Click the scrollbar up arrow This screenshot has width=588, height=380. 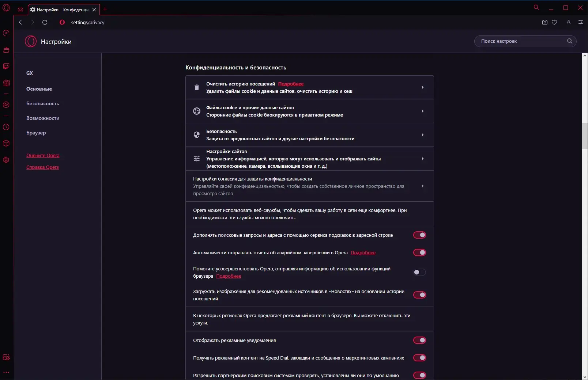click(x=585, y=56)
